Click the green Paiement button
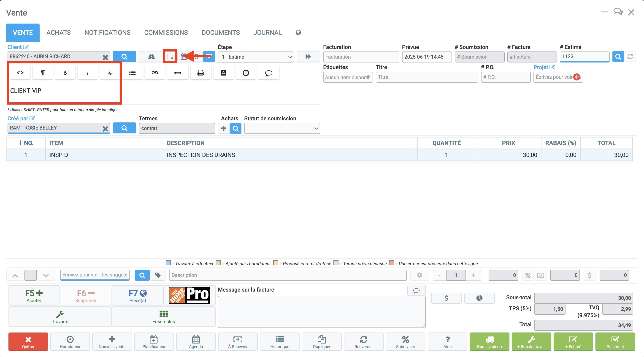Image resolution: width=644 pixels, height=357 pixels. click(x=615, y=341)
